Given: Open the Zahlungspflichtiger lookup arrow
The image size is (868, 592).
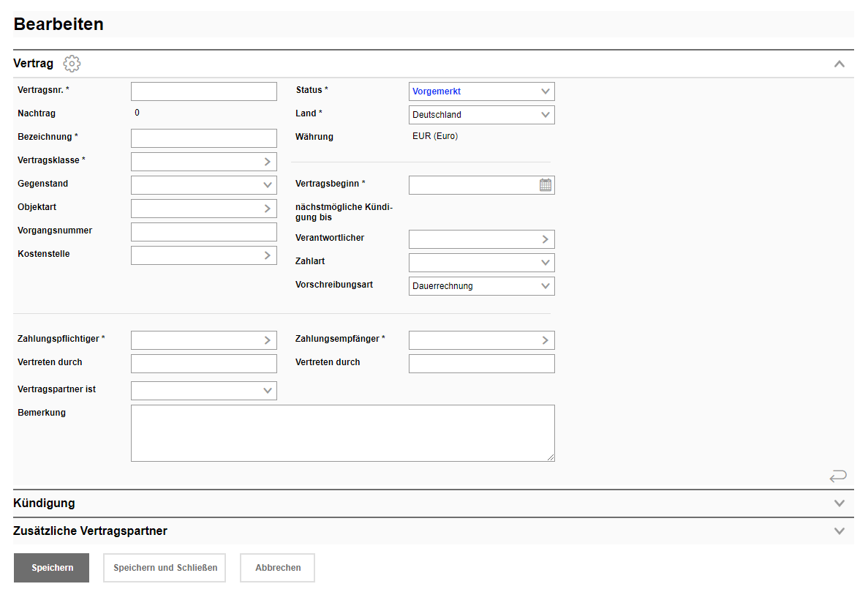Looking at the screenshot, I should point(268,340).
